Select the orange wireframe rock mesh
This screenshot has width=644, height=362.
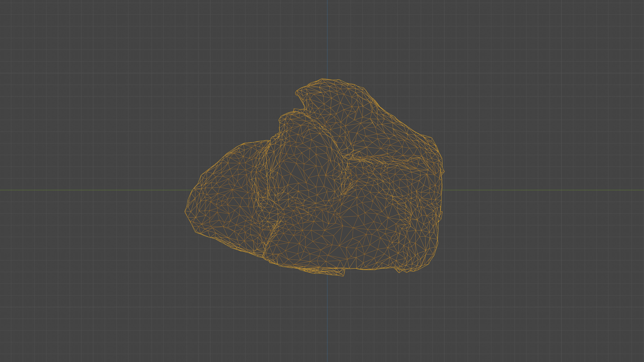314,177
